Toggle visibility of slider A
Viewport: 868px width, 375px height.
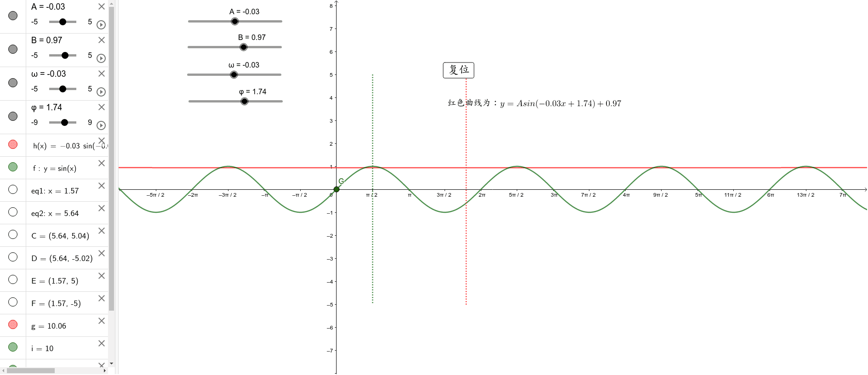13,16
